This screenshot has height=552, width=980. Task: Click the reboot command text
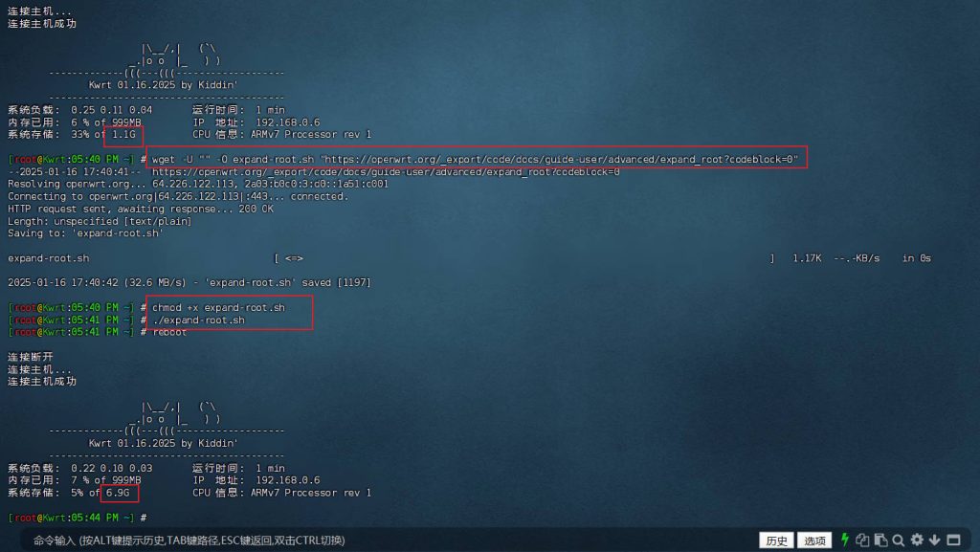click(x=169, y=332)
